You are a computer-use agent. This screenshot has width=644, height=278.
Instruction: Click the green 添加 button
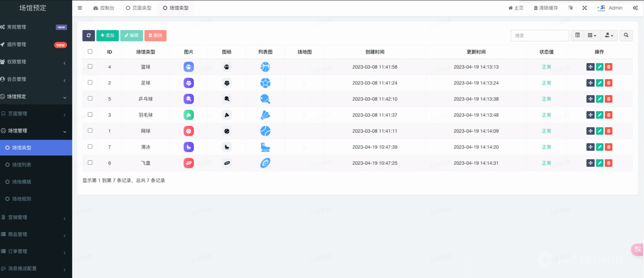click(x=107, y=36)
